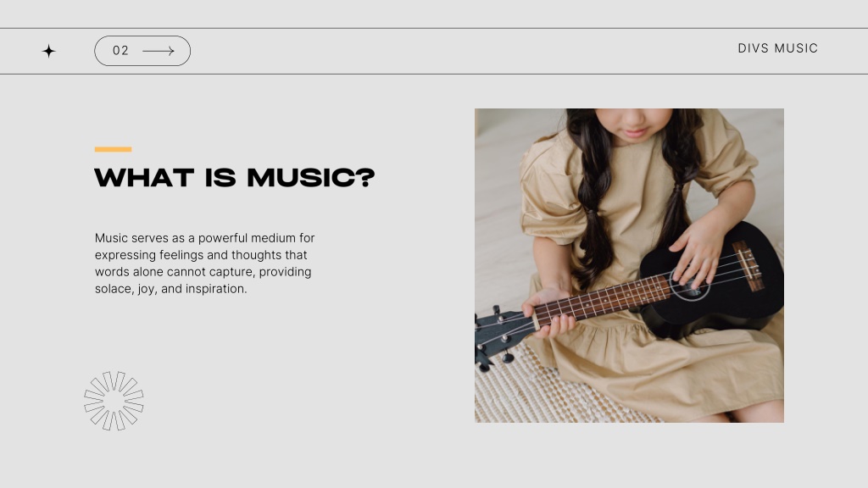868x488 pixels.
Task: Click the right arrow beside 02
Action: tap(159, 51)
